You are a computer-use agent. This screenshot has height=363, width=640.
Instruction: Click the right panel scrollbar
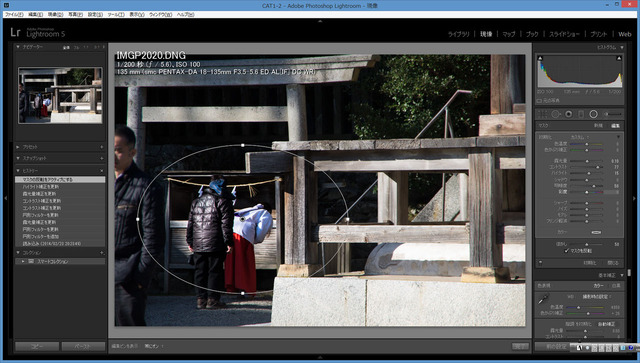[x=629, y=273]
